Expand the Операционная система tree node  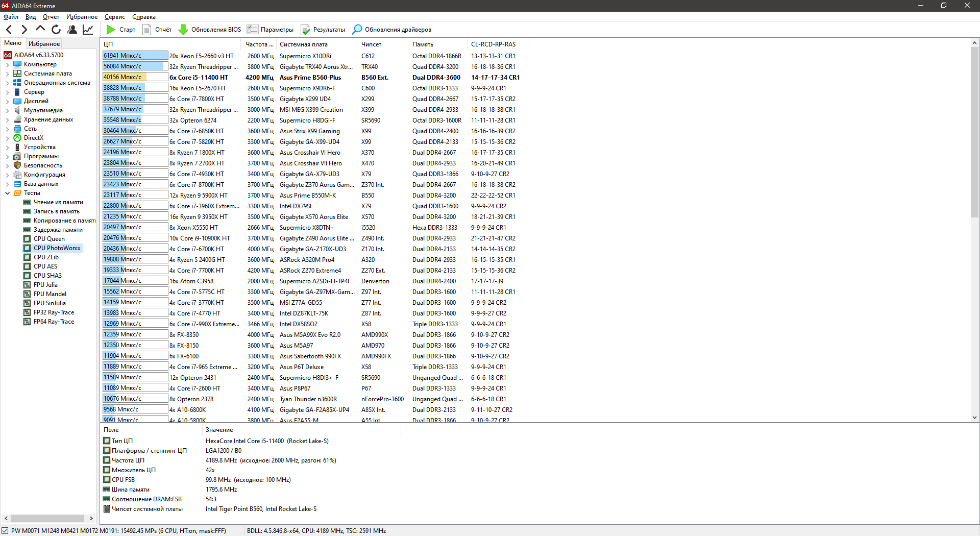click(x=7, y=83)
